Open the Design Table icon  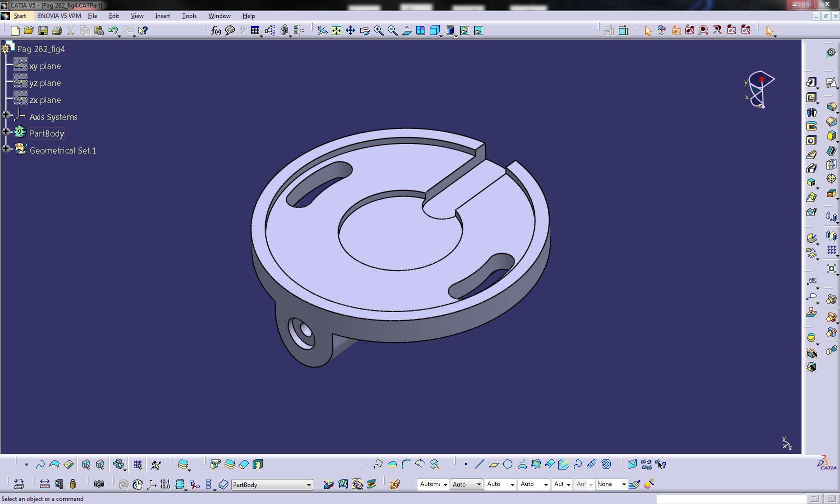point(255,31)
